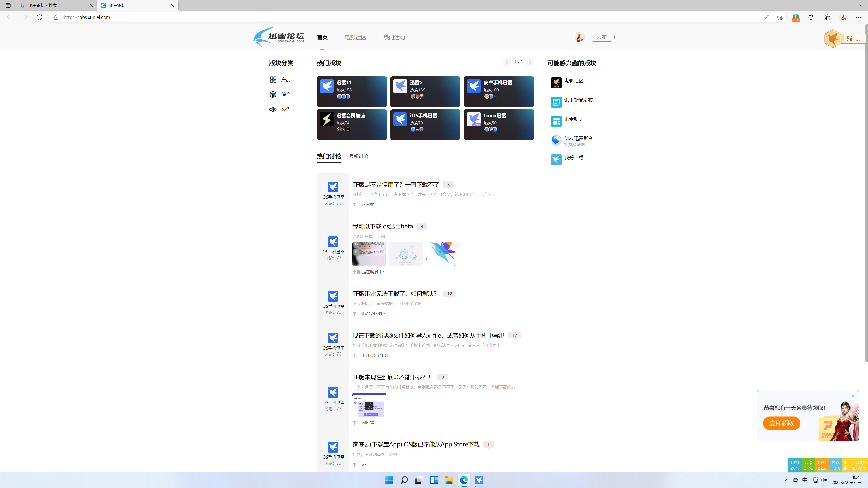This screenshot has width=868, height=488.
Task: Open File Explorer from the taskbar
Action: [x=449, y=480]
